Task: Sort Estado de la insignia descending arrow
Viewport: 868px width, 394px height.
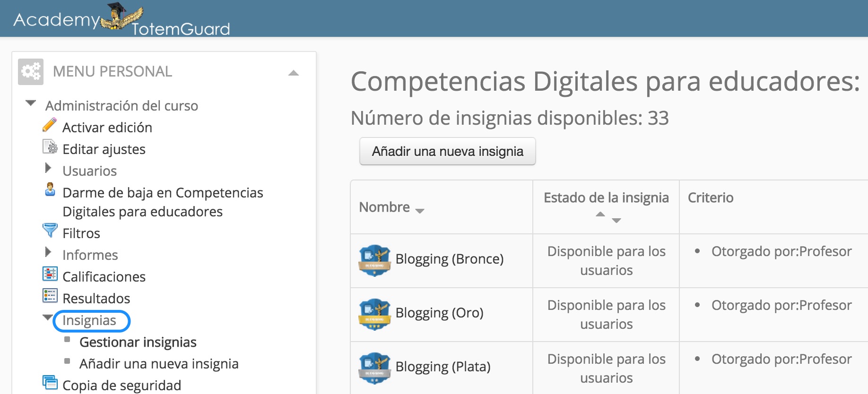Action: [616, 221]
